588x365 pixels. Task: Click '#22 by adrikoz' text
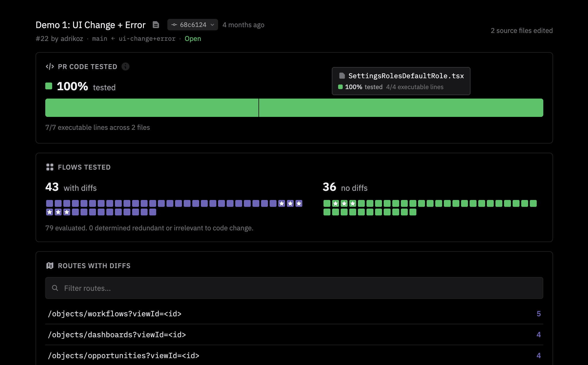[x=59, y=39]
